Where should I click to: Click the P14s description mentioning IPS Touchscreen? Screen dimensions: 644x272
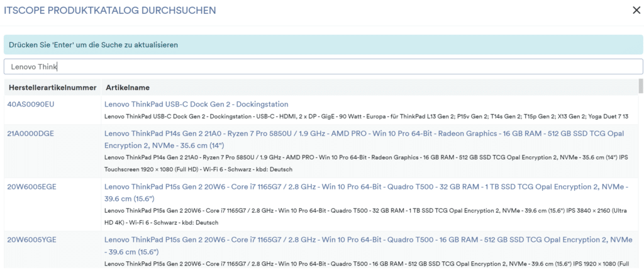pyautogui.click(x=367, y=163)
